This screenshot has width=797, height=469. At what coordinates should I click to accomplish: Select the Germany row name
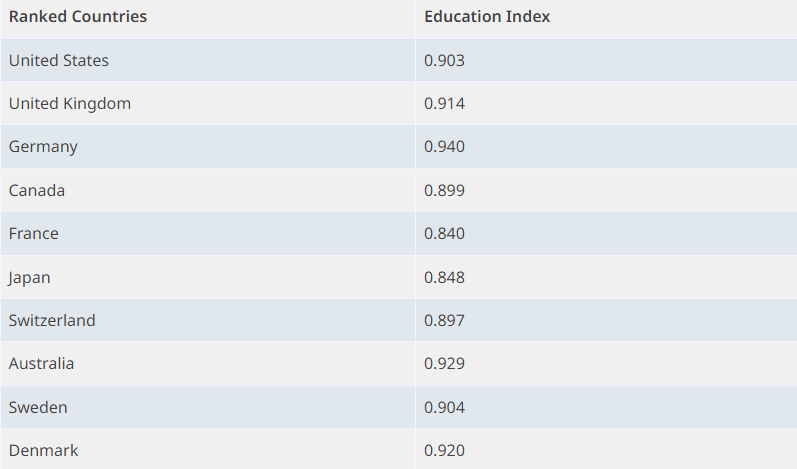tap(43, 147)
